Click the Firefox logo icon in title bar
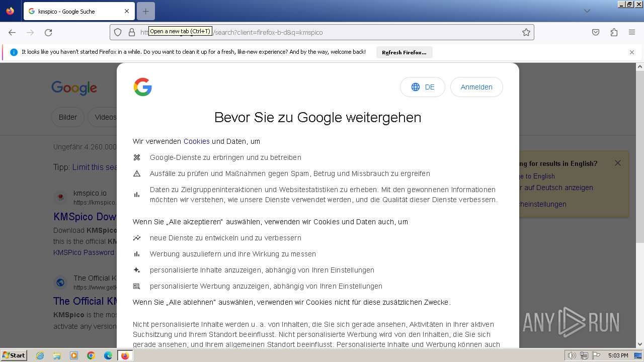 (10, 11)
